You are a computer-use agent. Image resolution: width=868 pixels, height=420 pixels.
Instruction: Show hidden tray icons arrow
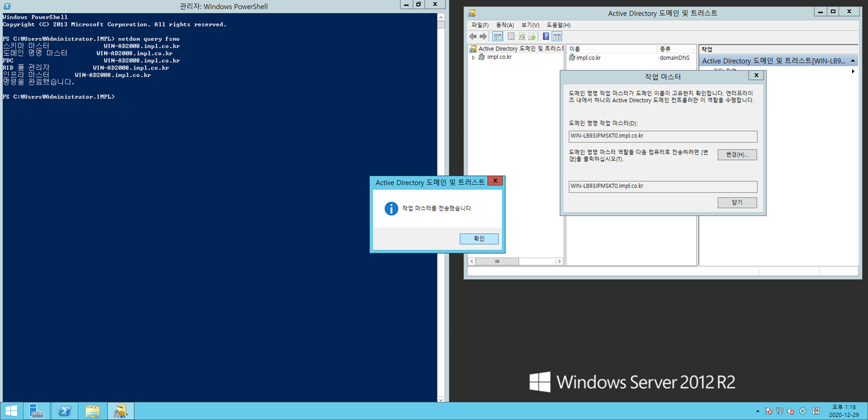coord(758,411)
